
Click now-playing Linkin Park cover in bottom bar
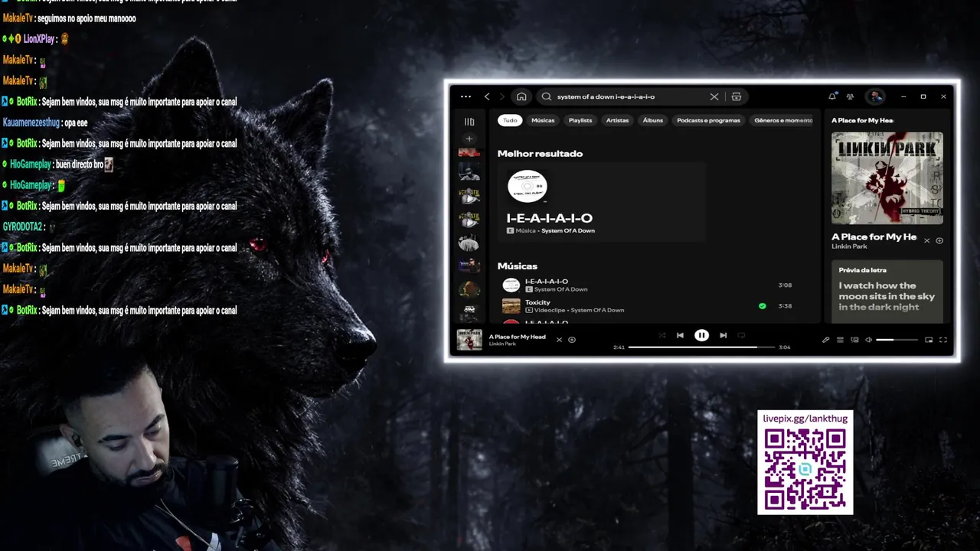tap(469, 340)
